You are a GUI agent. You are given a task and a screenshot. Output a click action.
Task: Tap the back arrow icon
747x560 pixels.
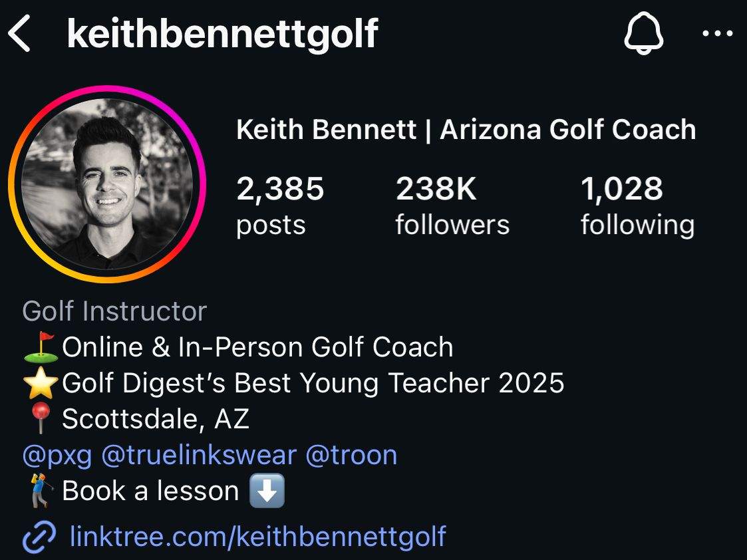(19, 35)
